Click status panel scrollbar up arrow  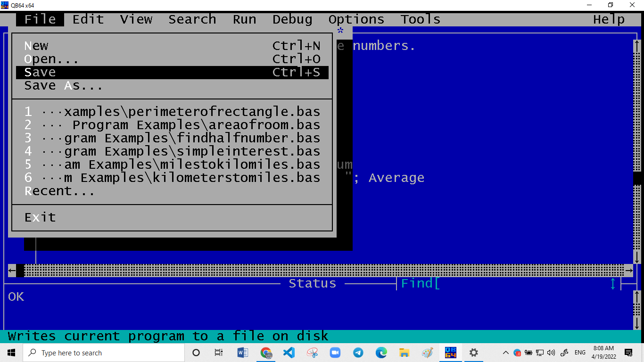coord(637,296)
